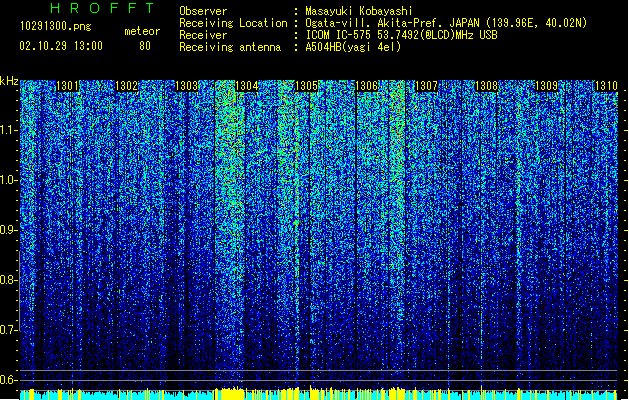
Task: Click the 0.9 frequency axis label
Action: [8, 230]
